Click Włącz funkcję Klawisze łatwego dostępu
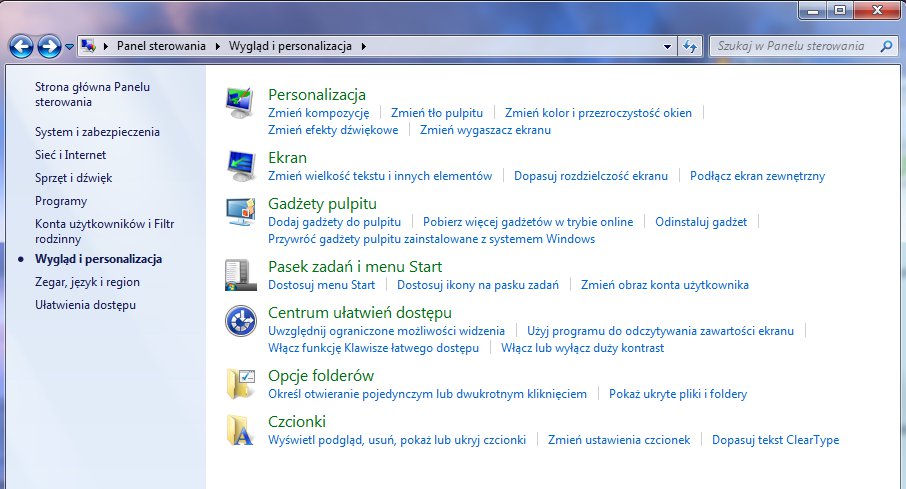Screen dimensions: 906x489 tap(373, 348)
